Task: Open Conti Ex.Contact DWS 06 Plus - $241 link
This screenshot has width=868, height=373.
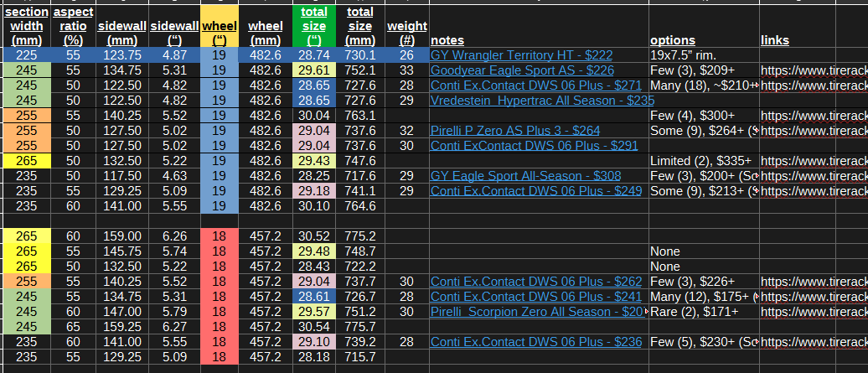Action: point(536,296)
